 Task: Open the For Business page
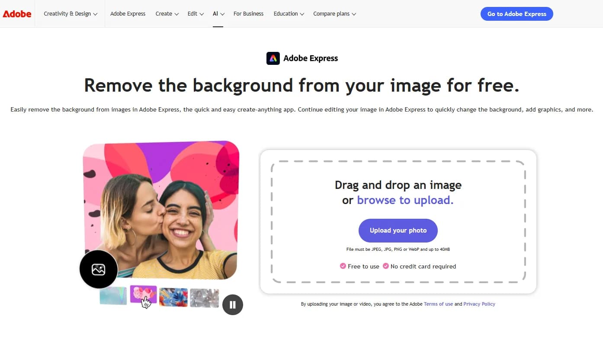pos(248,13)
